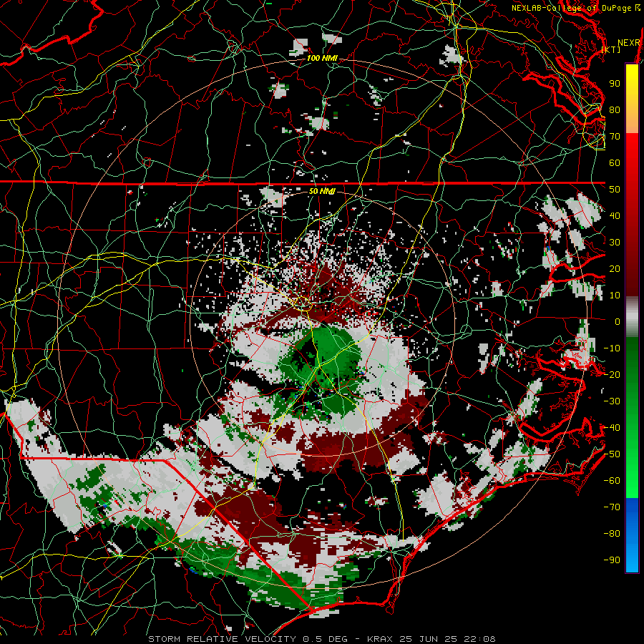Click the green inbound segment of color bar
Screen dimensions: 644x644
coord(632,418)
